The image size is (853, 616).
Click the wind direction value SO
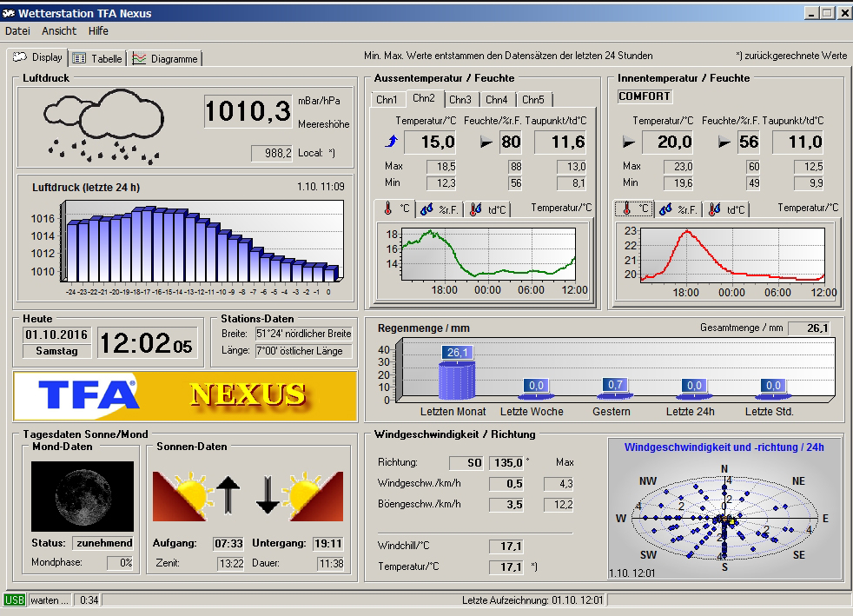tap(466, 462)
